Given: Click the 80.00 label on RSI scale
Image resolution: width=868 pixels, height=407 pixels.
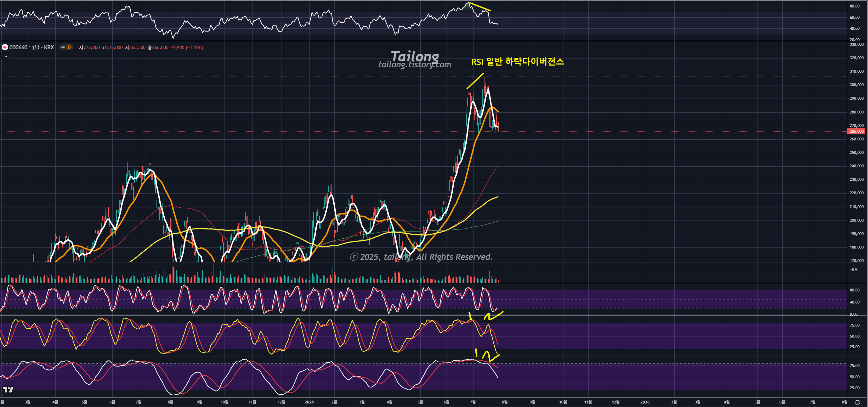Looking at the screenshot, I should 854,6.
